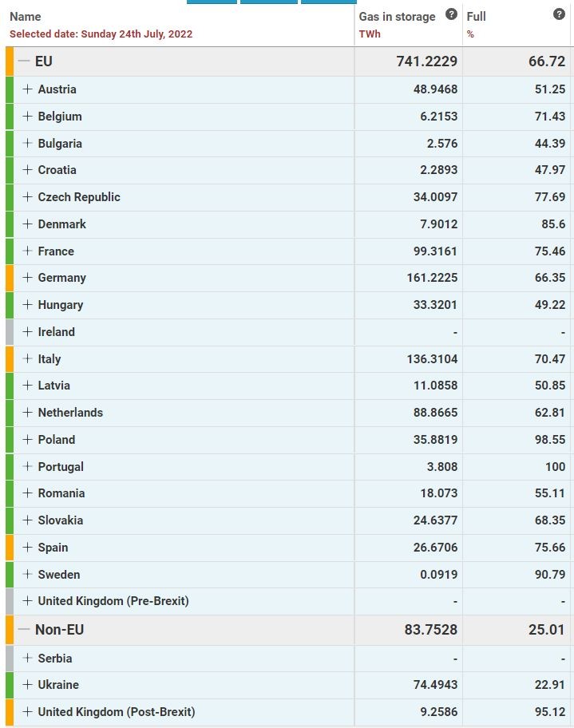Expand the Ireland row
Viewport: 574px width, 728px height.
point(27,331)
